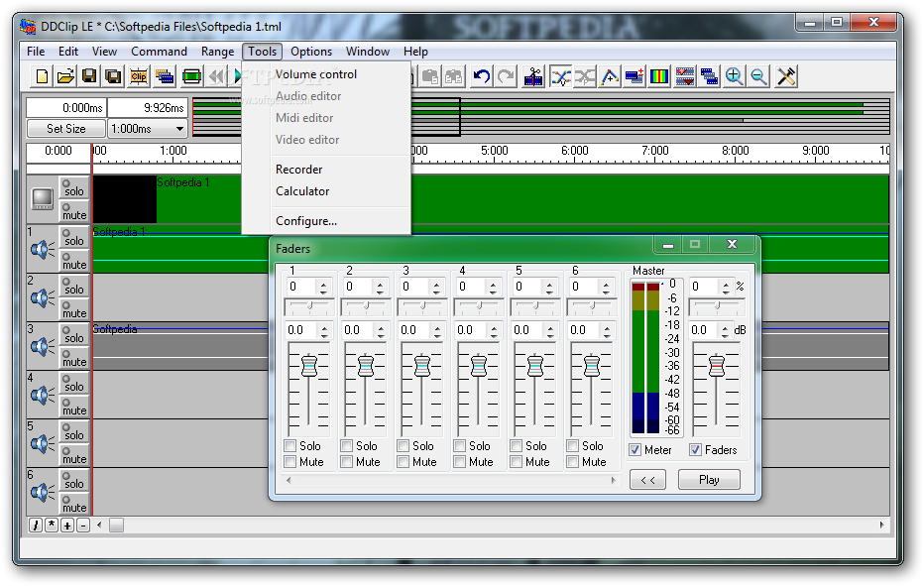Click the red-arrow track toolbar icon
Screen dimensions: 924x586
[685, 76]
